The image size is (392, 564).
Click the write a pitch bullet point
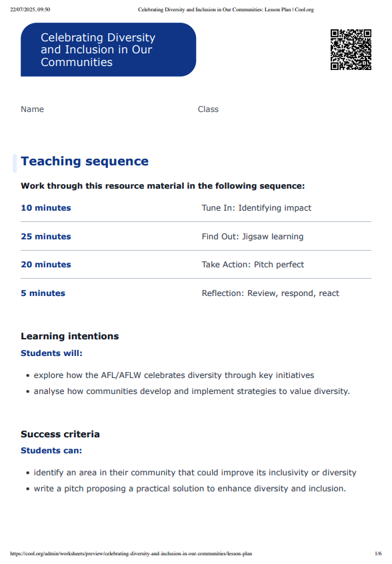(x=190, y=489)
